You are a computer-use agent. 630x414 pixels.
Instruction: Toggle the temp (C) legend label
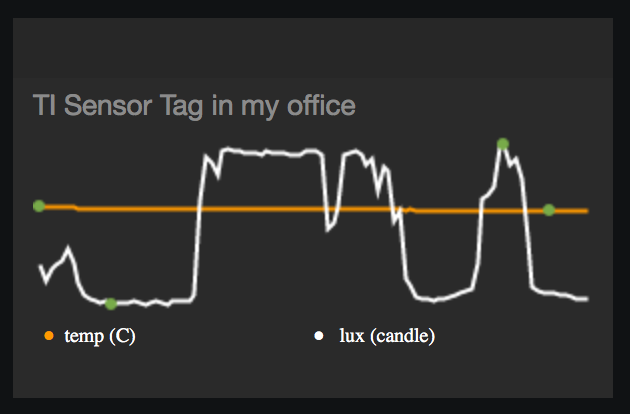point(100,336)
